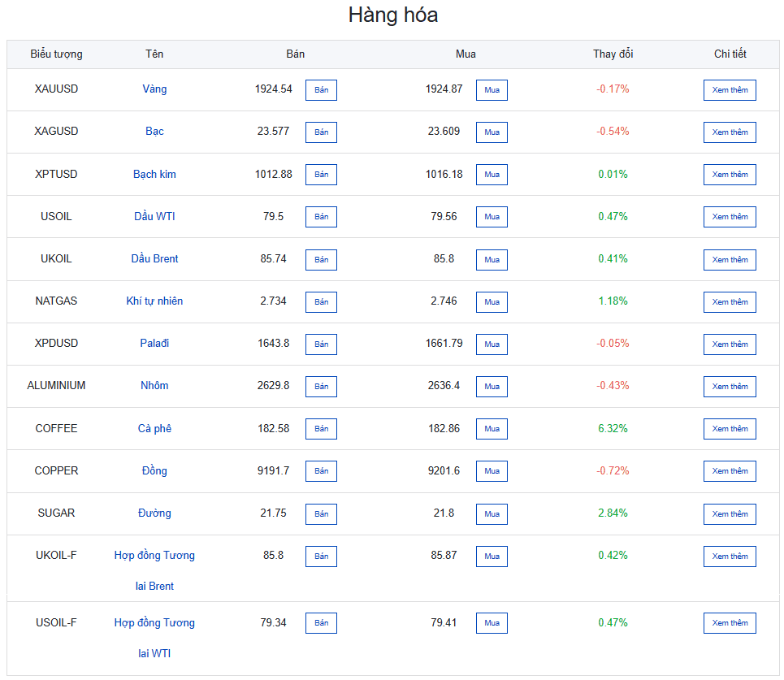784x680 pixels.
Task: View COPPER details via Xem thêm
Action: pyautogui.click(x=730, y=471)
